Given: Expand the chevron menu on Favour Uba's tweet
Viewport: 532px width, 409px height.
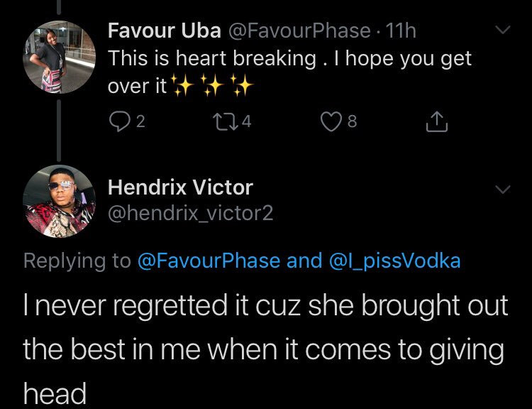Looking at the screenshot, I should (x=502, y=31).
